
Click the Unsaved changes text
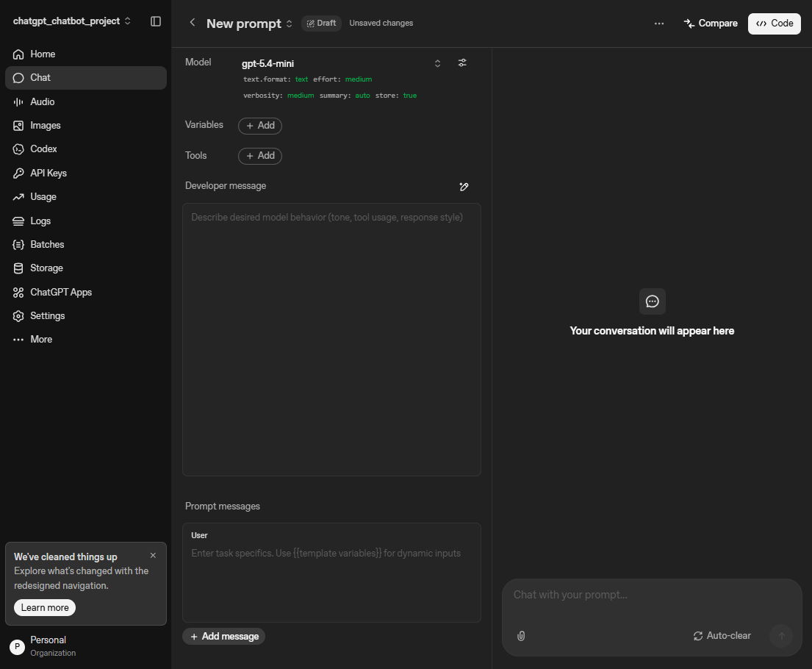381,24
